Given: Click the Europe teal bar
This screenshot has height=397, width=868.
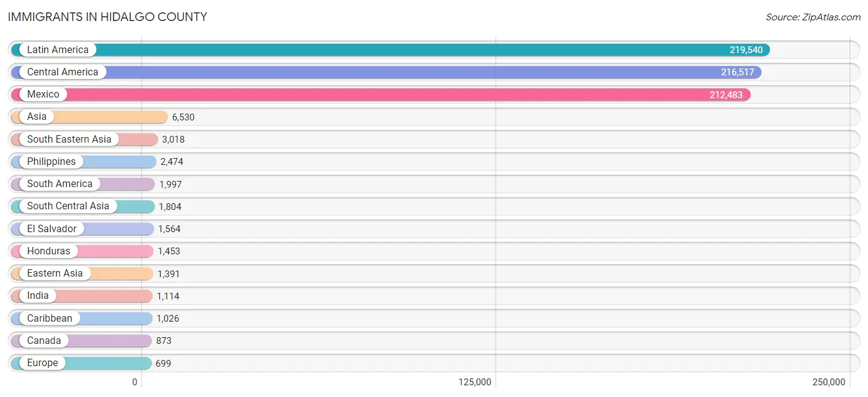Looking at the screenshot, I should pos(81,363).
